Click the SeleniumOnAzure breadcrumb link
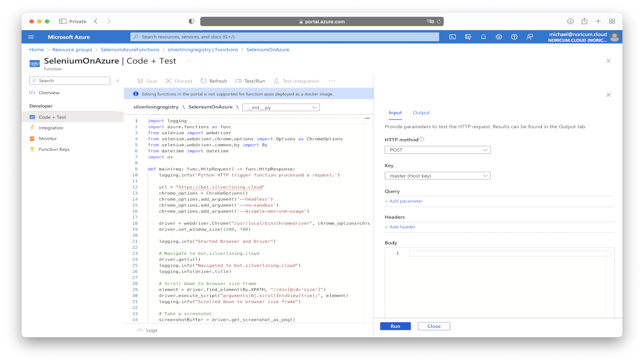The image size is (644, 362). coord(268,50)
